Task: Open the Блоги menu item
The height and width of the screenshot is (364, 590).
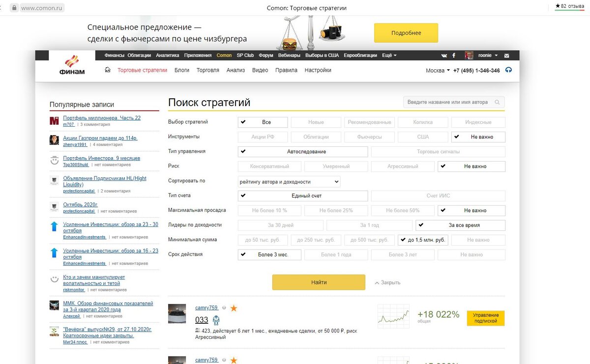Action: 182,70
